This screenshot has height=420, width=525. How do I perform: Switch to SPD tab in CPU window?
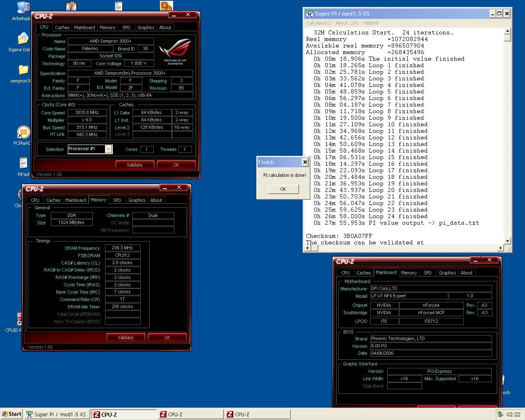click(x=126, y=27)
